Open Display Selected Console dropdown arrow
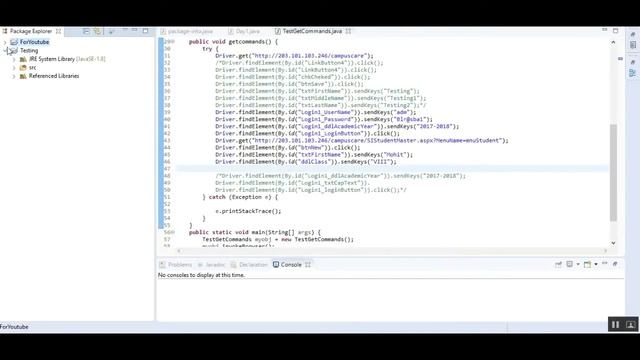640x360 pixels. point(578,264)
